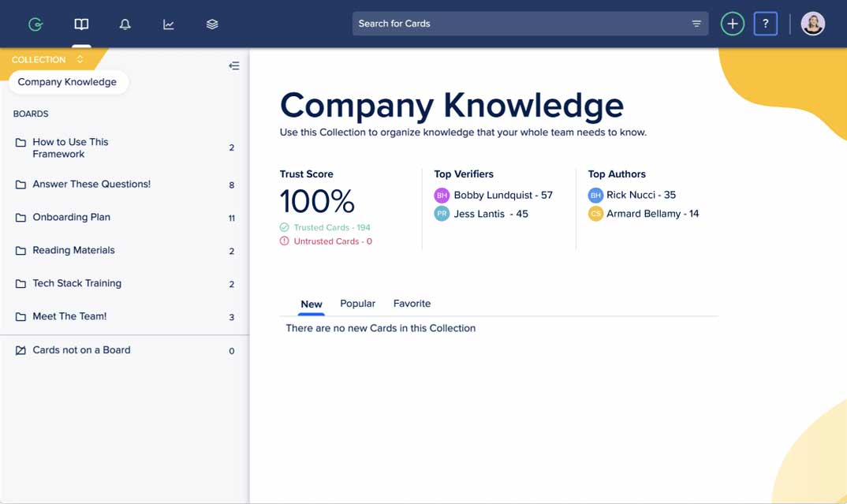Collapse the sidebar panel
Image resolution: width=847 pixels, height=504 pixels.
click(233, 65)
